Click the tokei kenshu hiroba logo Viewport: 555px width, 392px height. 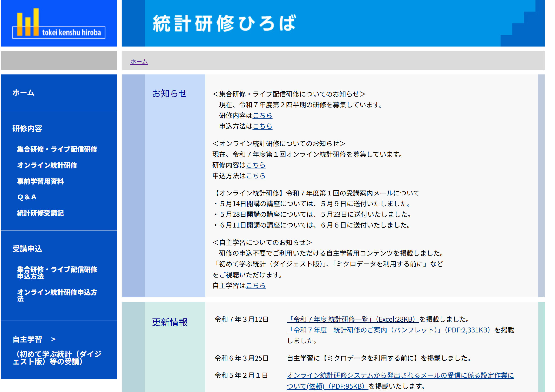[59, 24]
